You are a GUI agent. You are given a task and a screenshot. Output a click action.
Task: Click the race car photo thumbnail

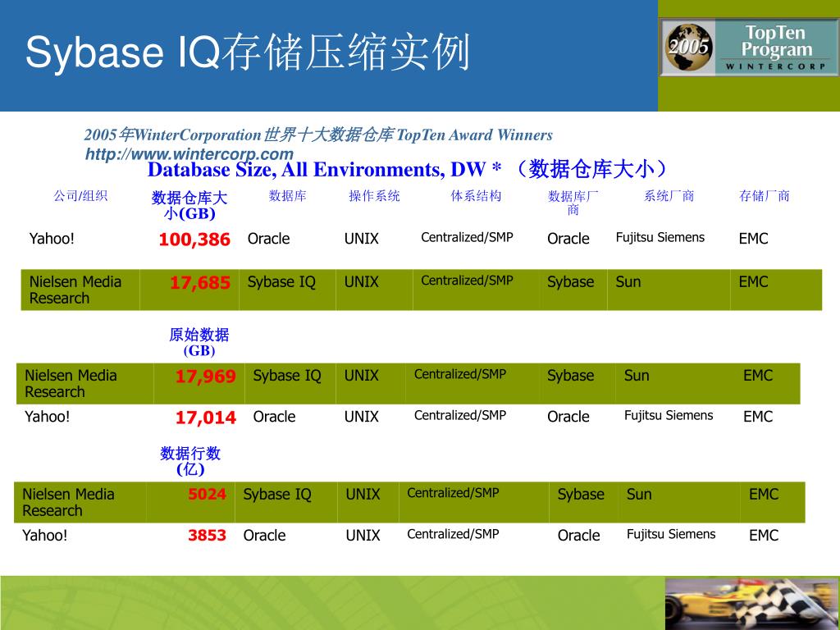click(752, 603)
